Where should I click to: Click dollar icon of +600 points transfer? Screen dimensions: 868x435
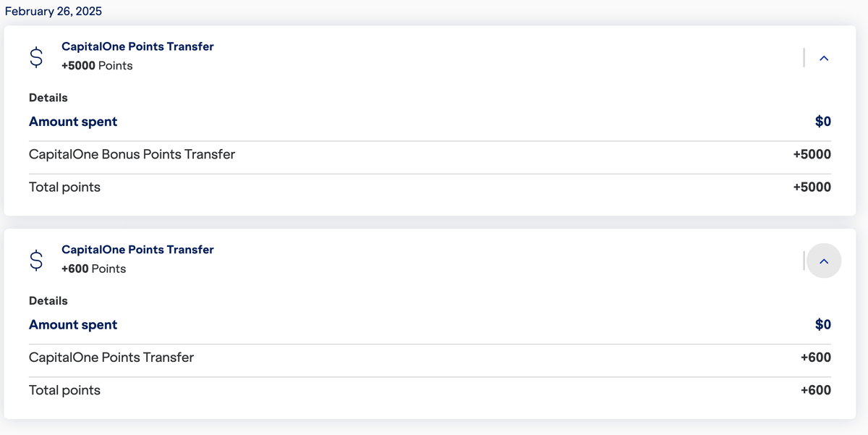click(x=36, y=261)
